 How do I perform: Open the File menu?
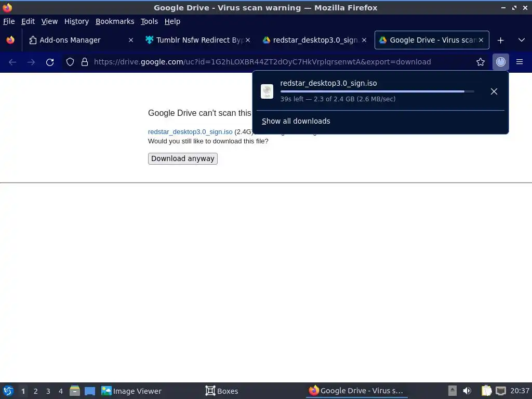point(9,21)
